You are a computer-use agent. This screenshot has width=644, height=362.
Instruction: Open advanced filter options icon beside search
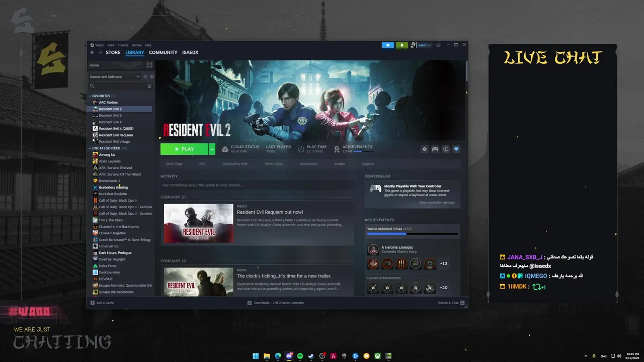click(149, 86)
